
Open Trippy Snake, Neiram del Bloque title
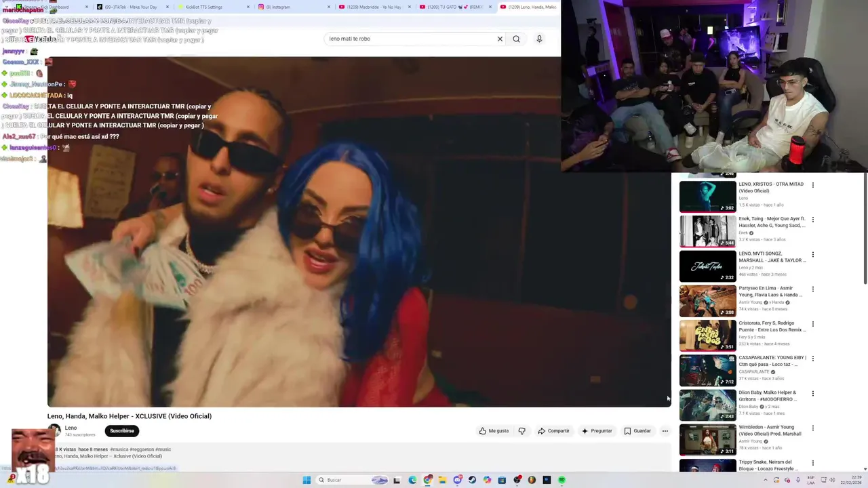768,465
